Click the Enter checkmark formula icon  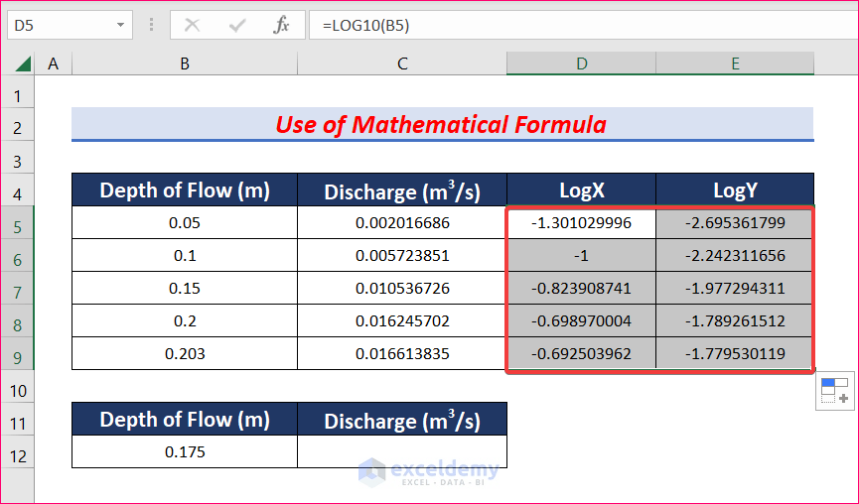pyautogui.click(x=236, y=25)
